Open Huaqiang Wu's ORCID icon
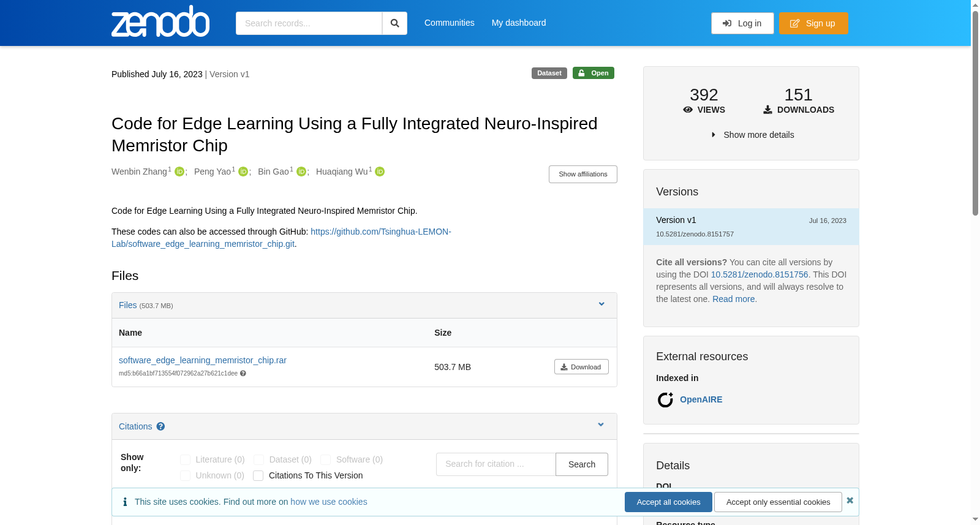 pos(380,172)
